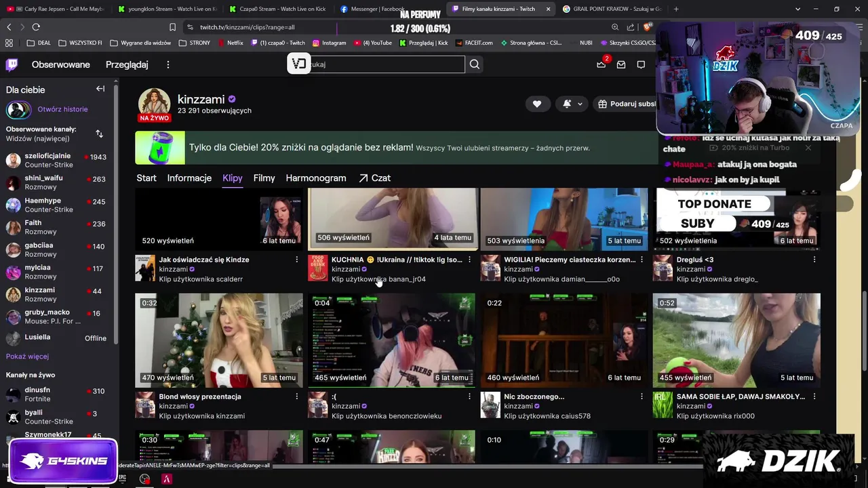Close the Filmy kanału kinzzami tab
This screenshot has width=868, height=488.
coord(548,9)
